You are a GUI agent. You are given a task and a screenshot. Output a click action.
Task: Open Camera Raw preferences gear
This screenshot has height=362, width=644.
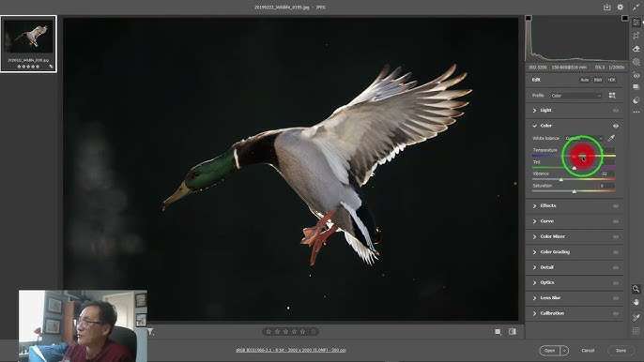click(621, 8)
